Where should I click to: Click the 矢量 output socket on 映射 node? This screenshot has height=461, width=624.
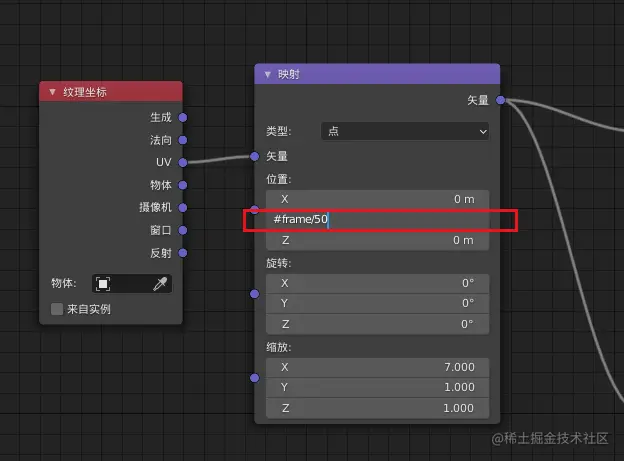point(501,100)
